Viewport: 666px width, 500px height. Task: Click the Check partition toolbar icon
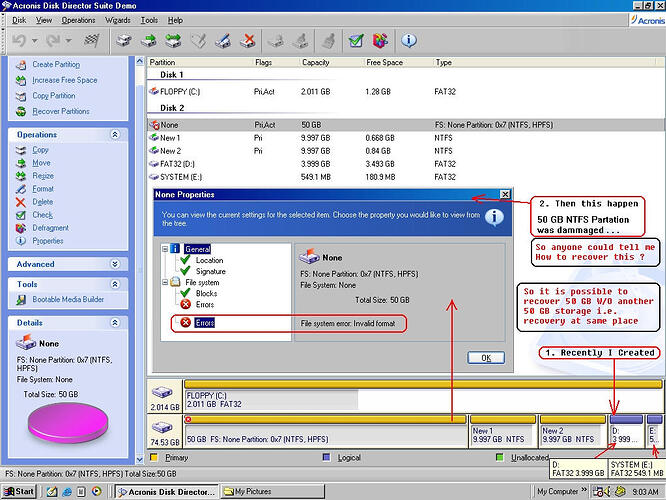click(x=356, y=41)
